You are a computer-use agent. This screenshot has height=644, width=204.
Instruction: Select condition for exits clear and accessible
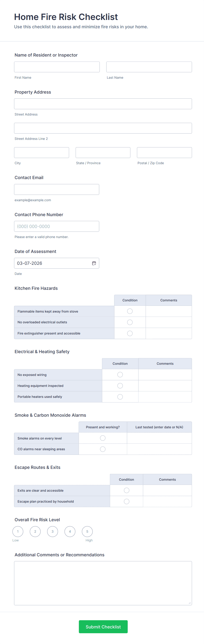coord(127,490)
